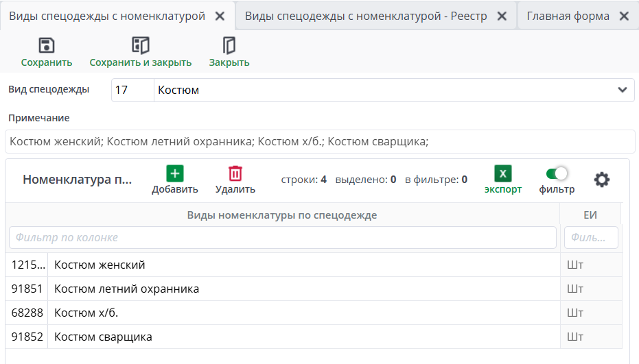Screen dimensions: 639x364
Task: Click the ЕИ column filter field
Action: click(x=590, y=238)
